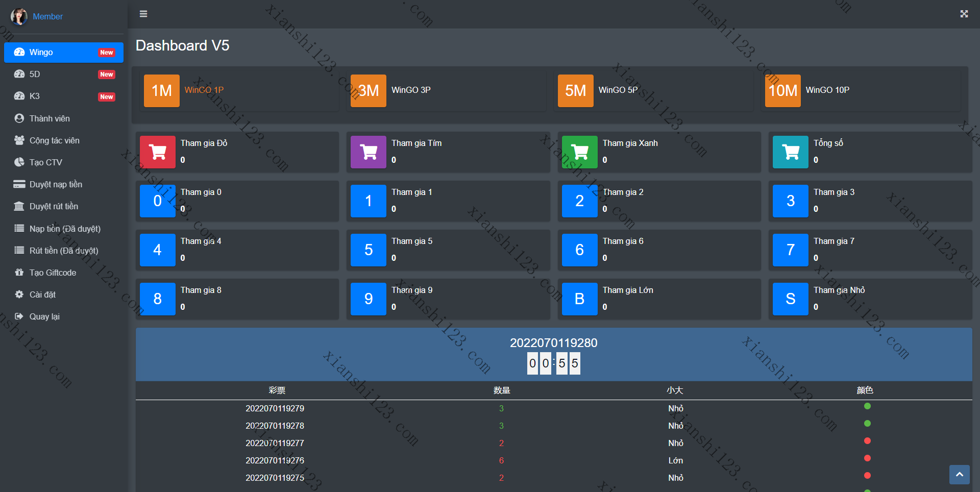Click the New badge next to Wingo
980x492 pixels.
(x=107, y=53)
